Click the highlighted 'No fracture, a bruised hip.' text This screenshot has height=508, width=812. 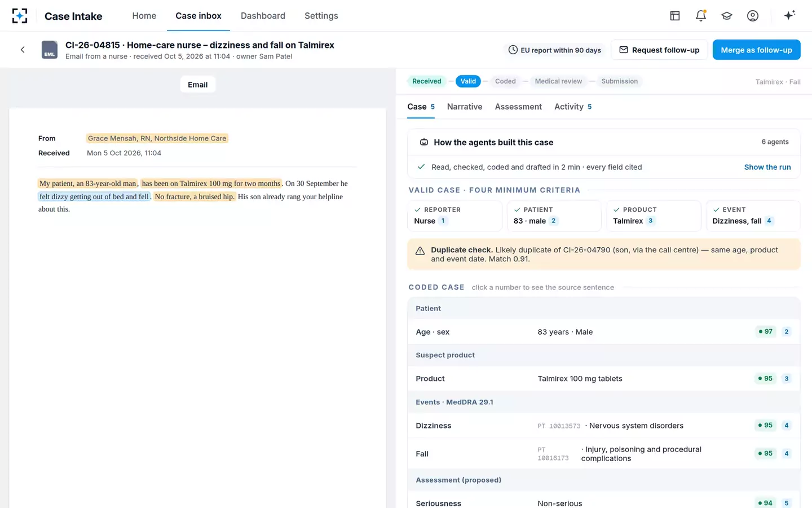click(x=195, y=196)
